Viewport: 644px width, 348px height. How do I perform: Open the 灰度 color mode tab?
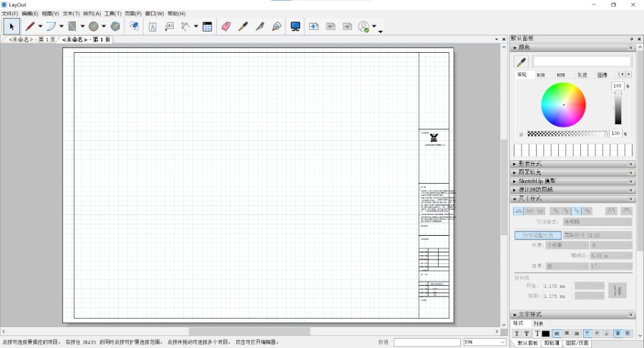click(x=582, y=74)
